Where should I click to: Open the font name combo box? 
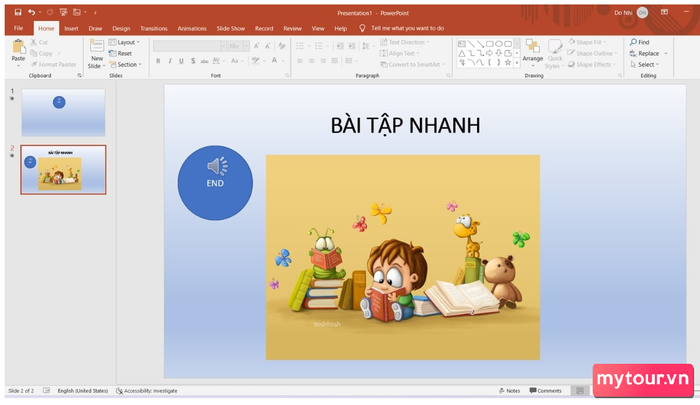click(190, 46)
